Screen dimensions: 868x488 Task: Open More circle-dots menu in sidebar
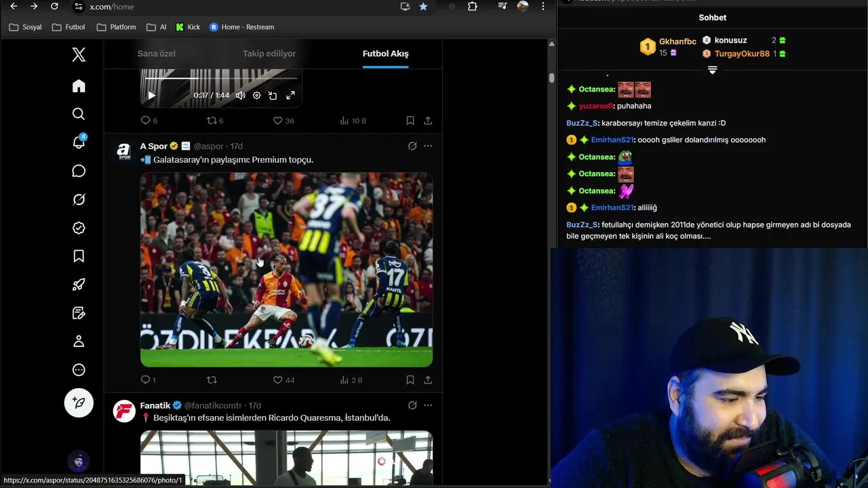(x=79, y=370)
